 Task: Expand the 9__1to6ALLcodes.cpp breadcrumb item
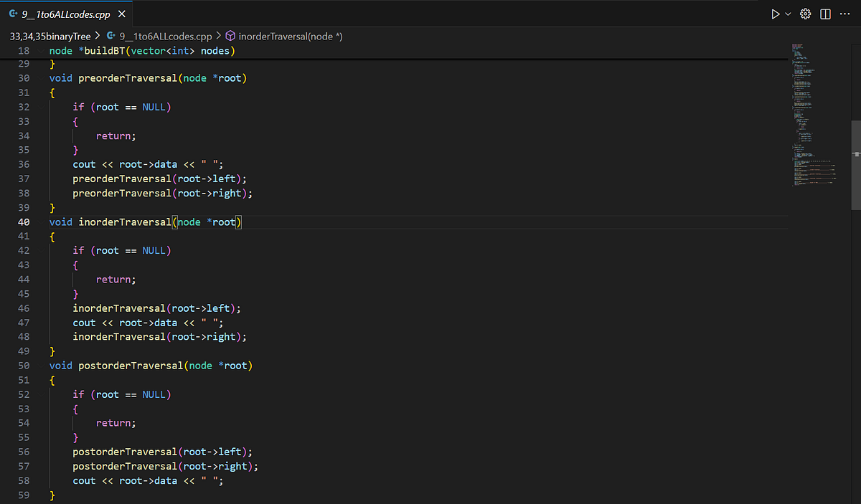[x=165, y=35]
